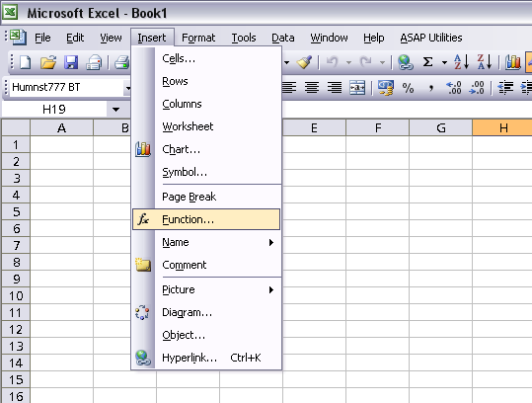This screenshot has height=403, width=532.
Task: Apply the Comma style icon
Action: 431,88
